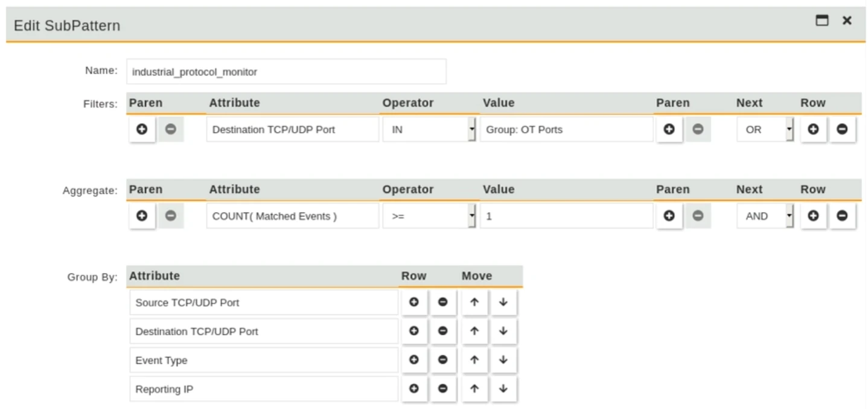This screenshot has height=409, width=868.
Task: Open the filter Operator dropdown showing IN
Action: (x=429, y=130)
